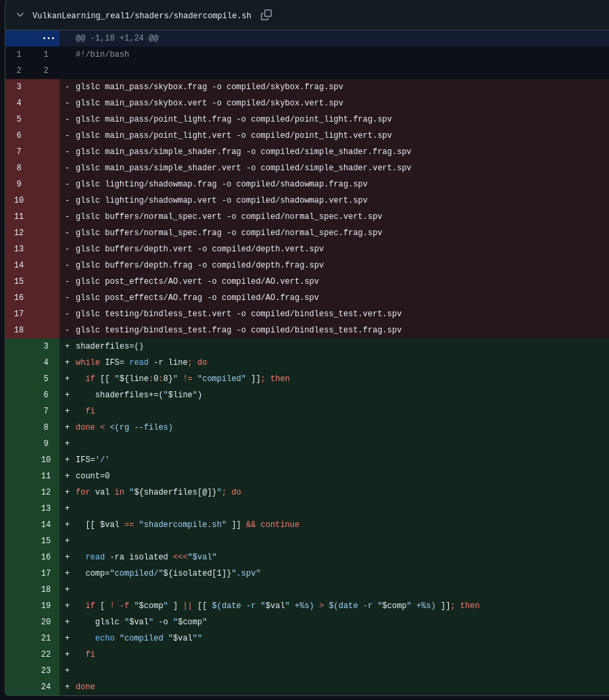Click removed line glslc buffers/depth.vert
Screen dimensions: 609x700
199,249
